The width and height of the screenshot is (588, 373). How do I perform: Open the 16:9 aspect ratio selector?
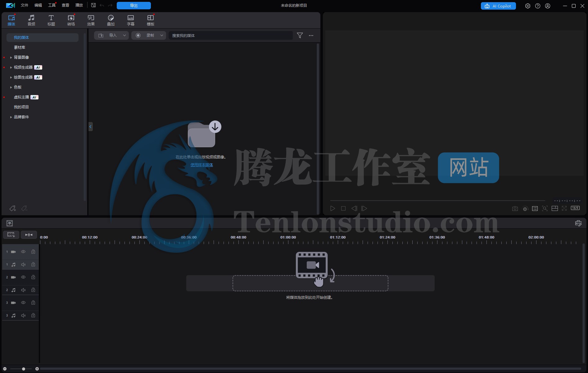click(575, 208)
